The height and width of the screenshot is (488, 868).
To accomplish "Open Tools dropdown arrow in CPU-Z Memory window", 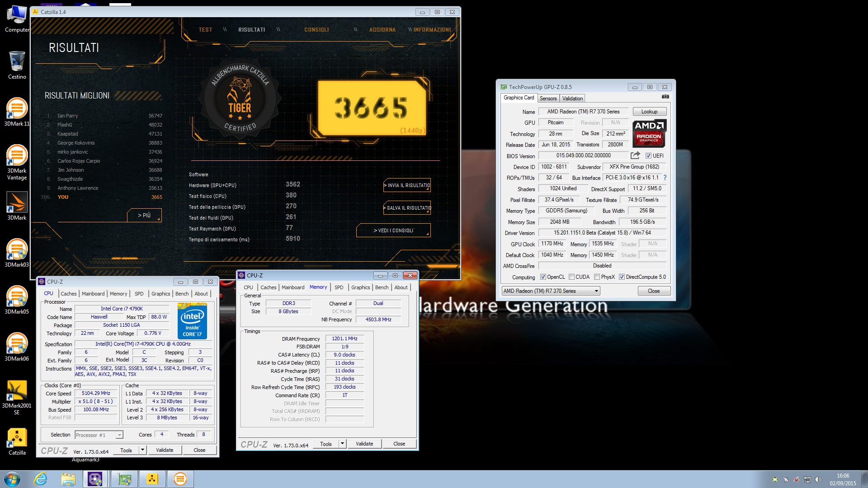I will pos(342,444).
